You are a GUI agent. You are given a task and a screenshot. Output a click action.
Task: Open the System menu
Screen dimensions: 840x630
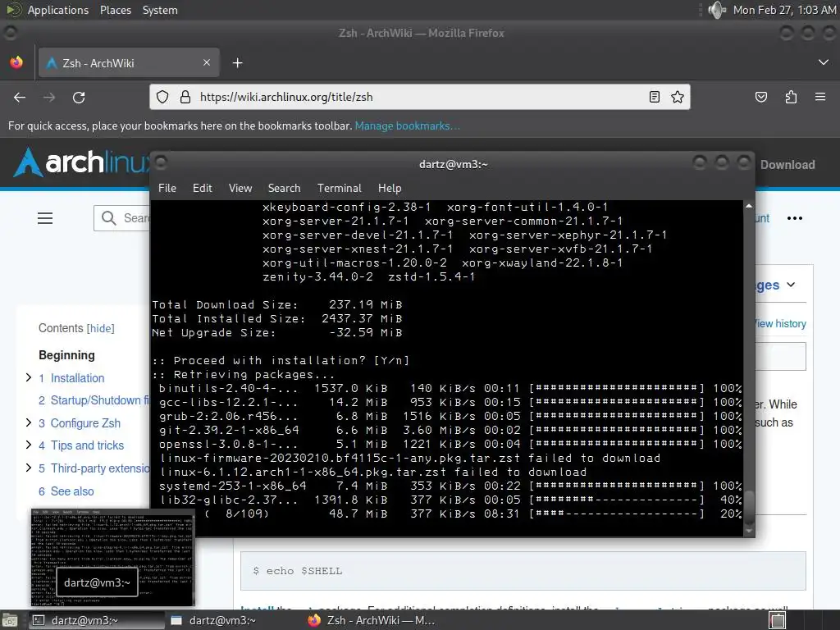160,10
